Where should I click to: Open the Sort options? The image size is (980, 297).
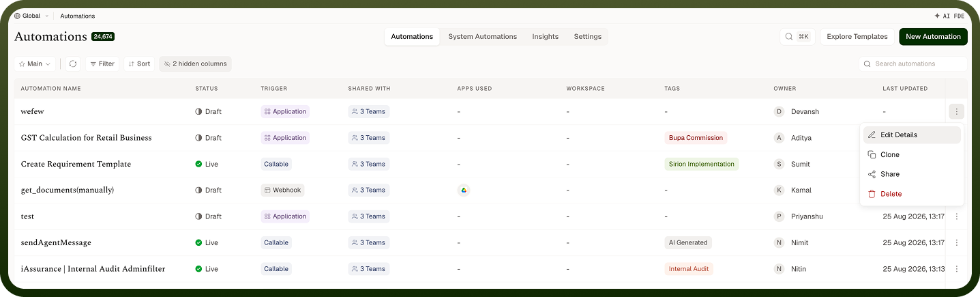tap(139, 64)
